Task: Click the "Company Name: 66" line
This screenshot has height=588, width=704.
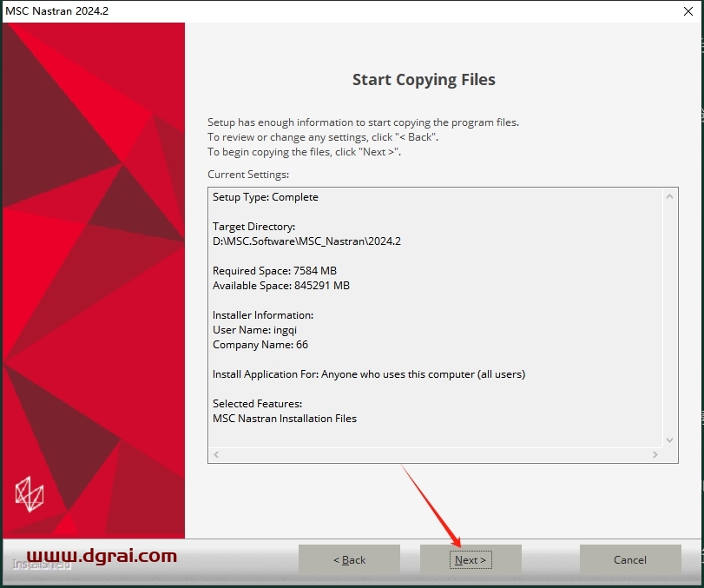Action: pos(260,345)
